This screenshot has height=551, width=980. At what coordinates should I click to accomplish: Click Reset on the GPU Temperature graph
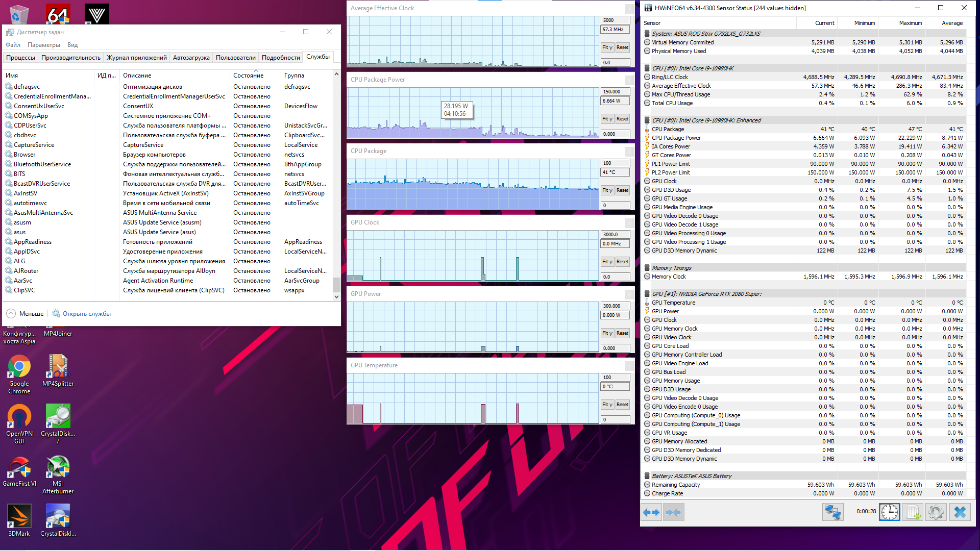622,405
